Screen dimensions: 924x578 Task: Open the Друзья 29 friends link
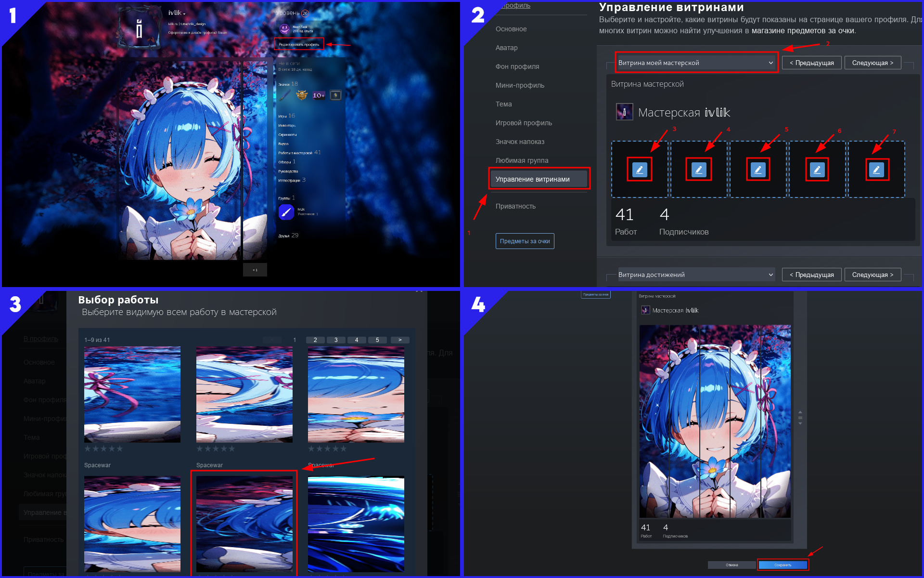288,236
